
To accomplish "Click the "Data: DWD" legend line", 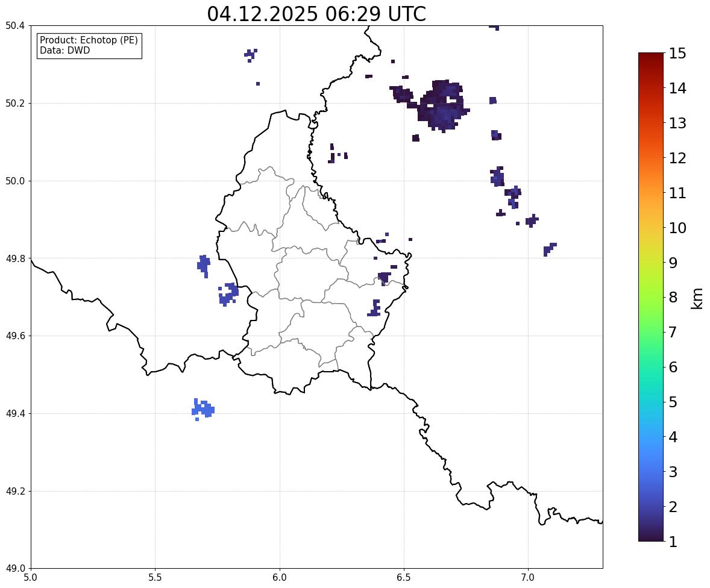I will [x=64, y=50].
